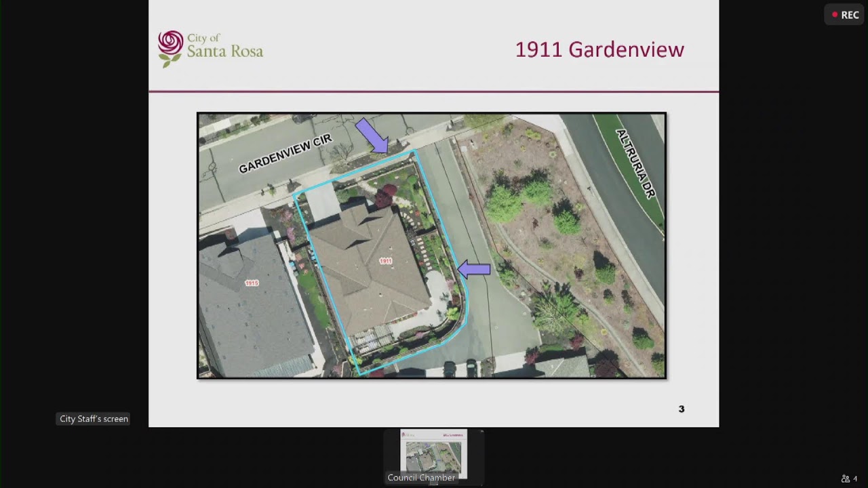
Task: Click the GARDENVIEW CIR street label
Action: (x=285, y=154)
